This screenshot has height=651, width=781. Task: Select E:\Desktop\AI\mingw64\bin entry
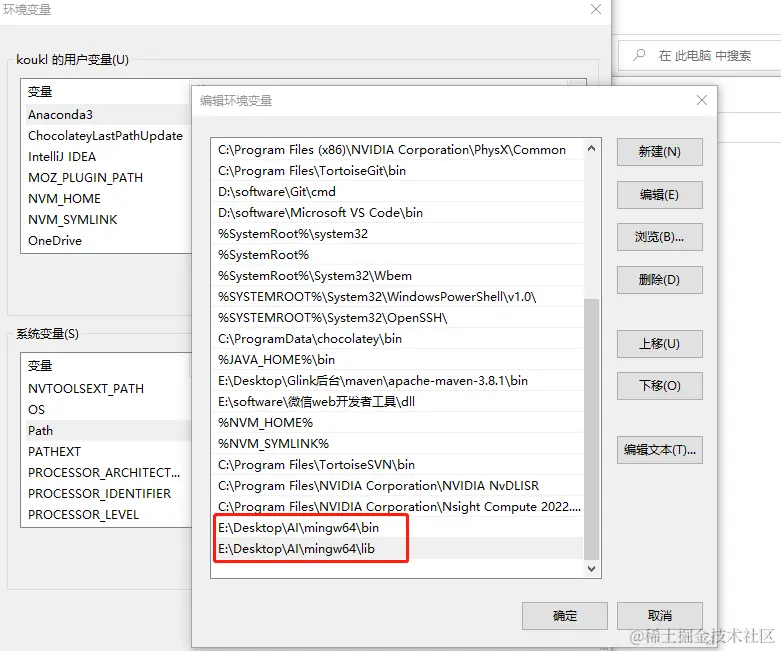397,527
